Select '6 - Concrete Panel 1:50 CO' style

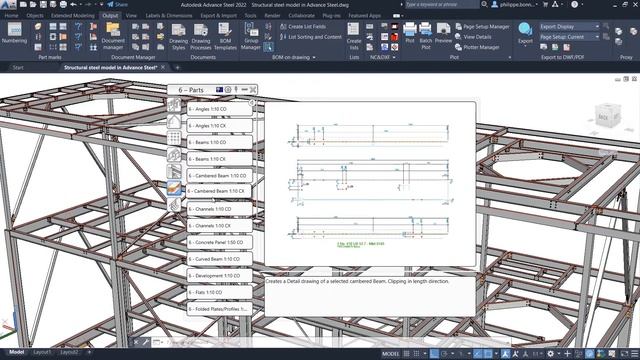[x=220, y=242]
